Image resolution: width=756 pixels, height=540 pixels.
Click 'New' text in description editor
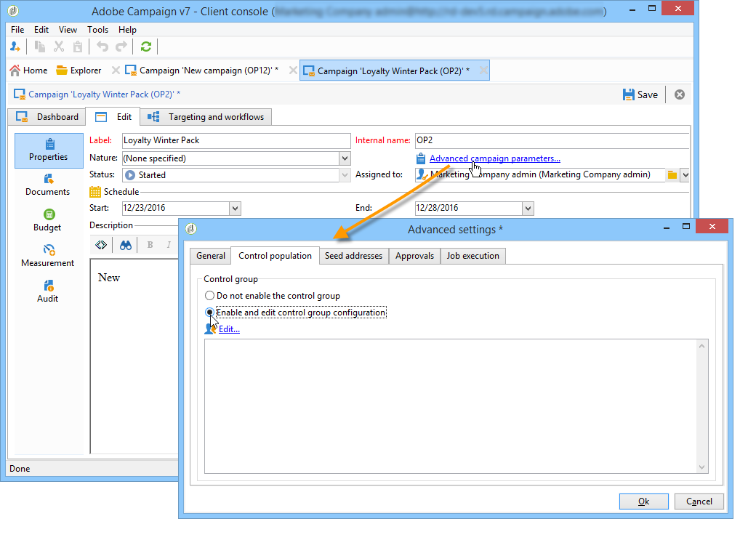click(109, 278)
